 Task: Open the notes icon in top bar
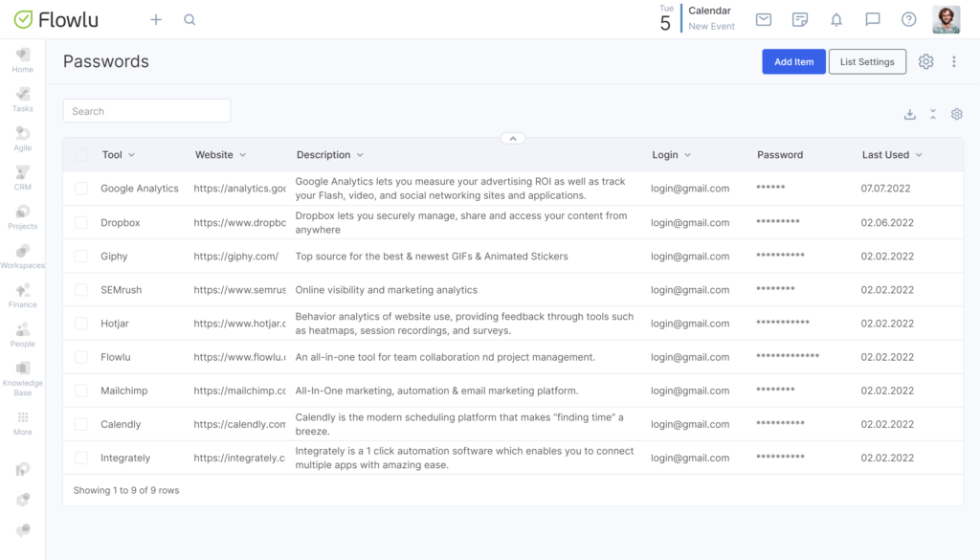pos(799,19)
